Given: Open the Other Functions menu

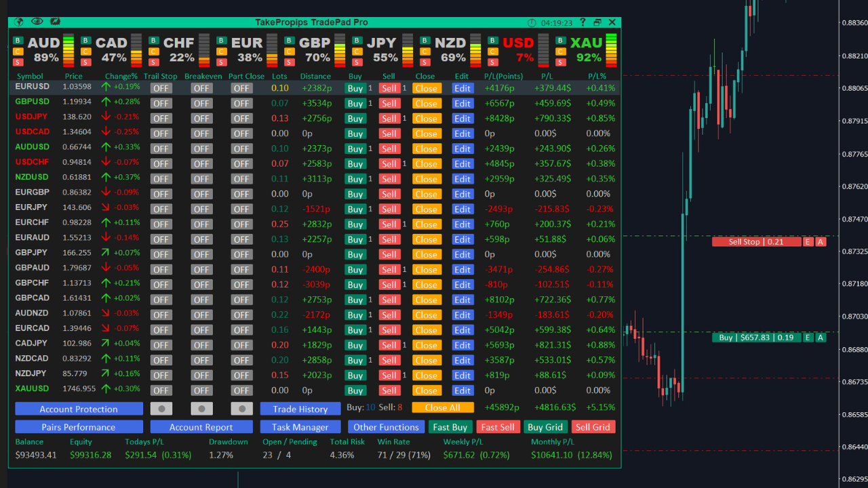Looking at the screenshot, I should (386, 427).
